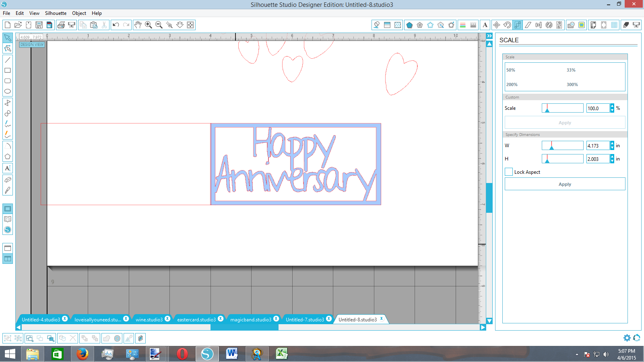
Task: Toggle the Lock Aspect checkbox
Action: [x=509, y=172]
